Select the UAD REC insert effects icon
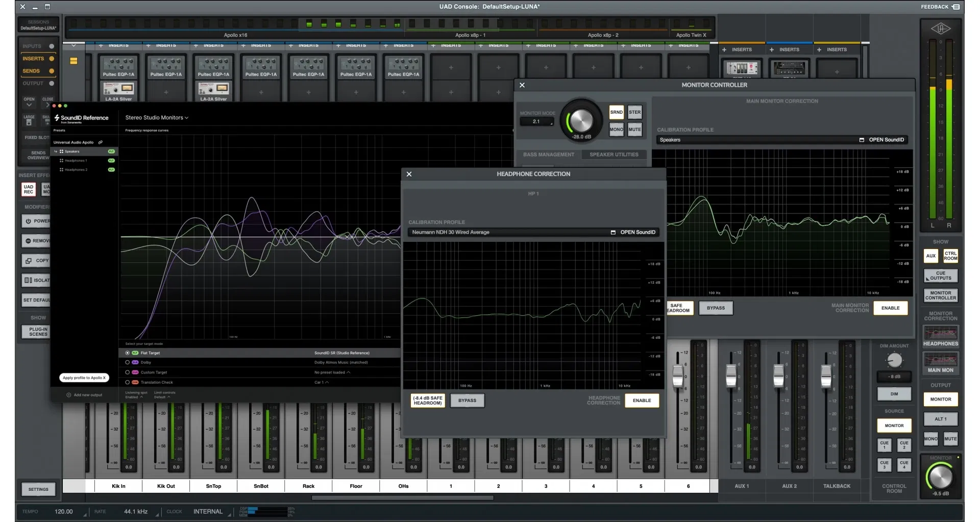 (x=29, y=189)
